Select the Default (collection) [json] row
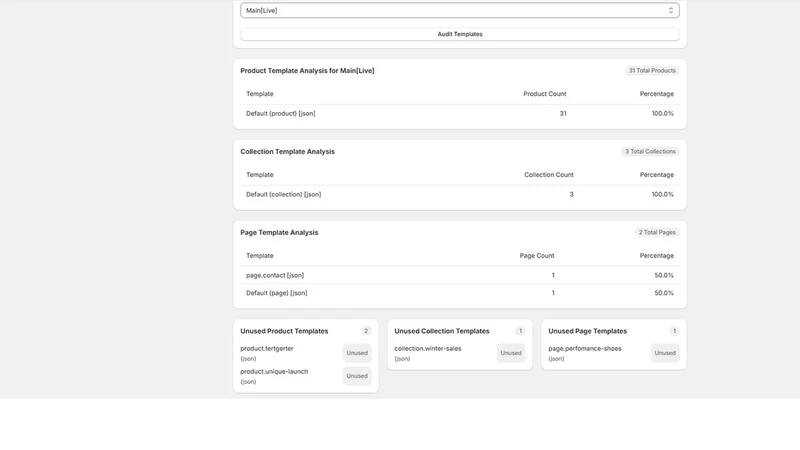Screen dimensions: 800x450 pyautogui.click(x=460, y=194)
